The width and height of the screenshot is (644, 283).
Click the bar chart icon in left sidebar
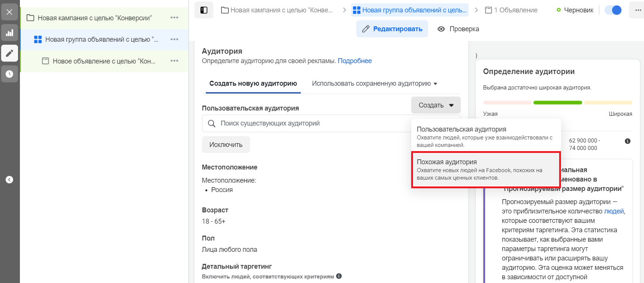tap(10, 33)
